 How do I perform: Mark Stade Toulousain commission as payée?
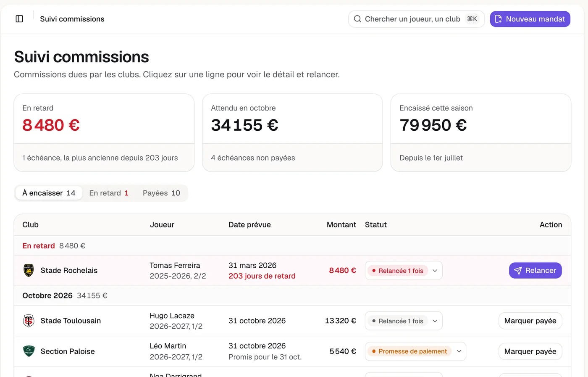530,321
